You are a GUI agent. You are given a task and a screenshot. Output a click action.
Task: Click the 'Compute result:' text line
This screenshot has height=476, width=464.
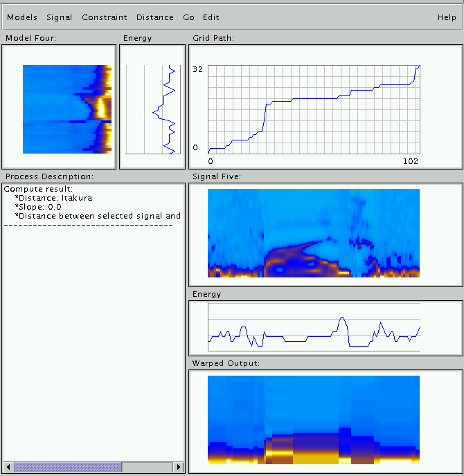click(x=38, y=189)
